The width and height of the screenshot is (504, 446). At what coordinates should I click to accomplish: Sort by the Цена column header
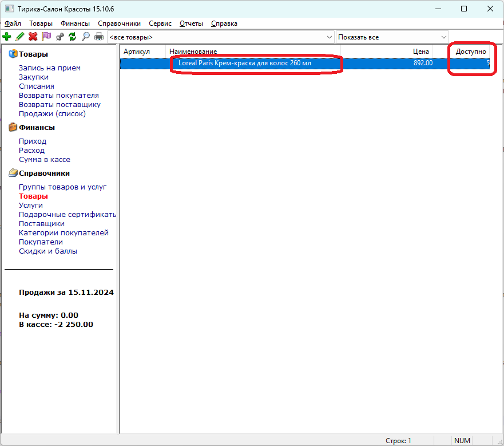(x=386, y=52)
